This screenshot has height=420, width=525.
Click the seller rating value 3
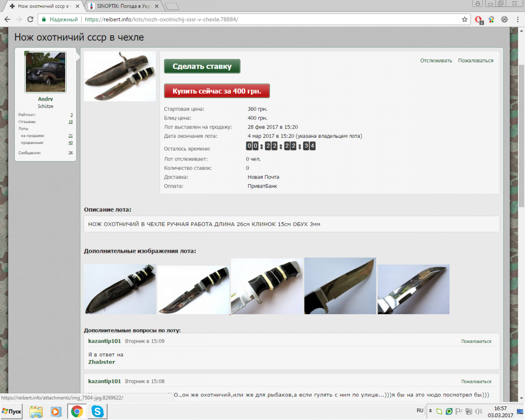(x=71, y=115)
